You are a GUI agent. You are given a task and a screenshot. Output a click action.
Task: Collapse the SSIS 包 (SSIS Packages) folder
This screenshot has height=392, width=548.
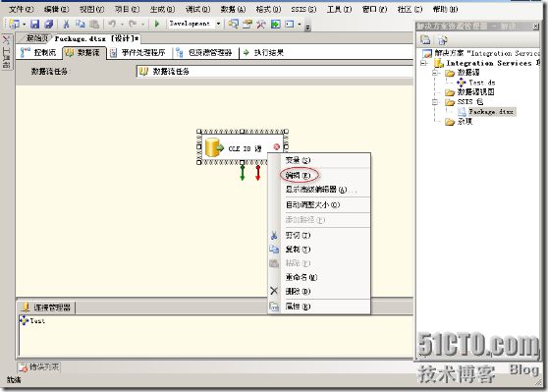point(435,102)
